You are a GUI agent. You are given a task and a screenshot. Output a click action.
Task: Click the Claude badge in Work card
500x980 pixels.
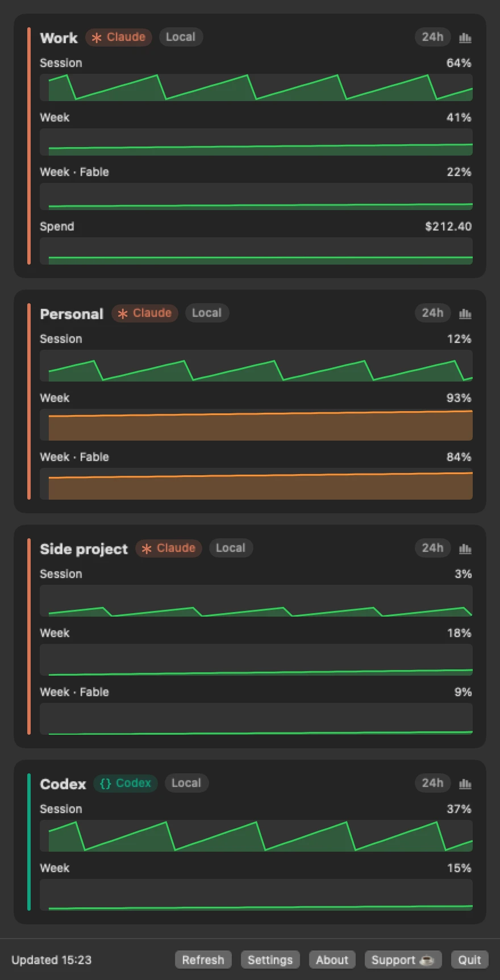[119, 37]
